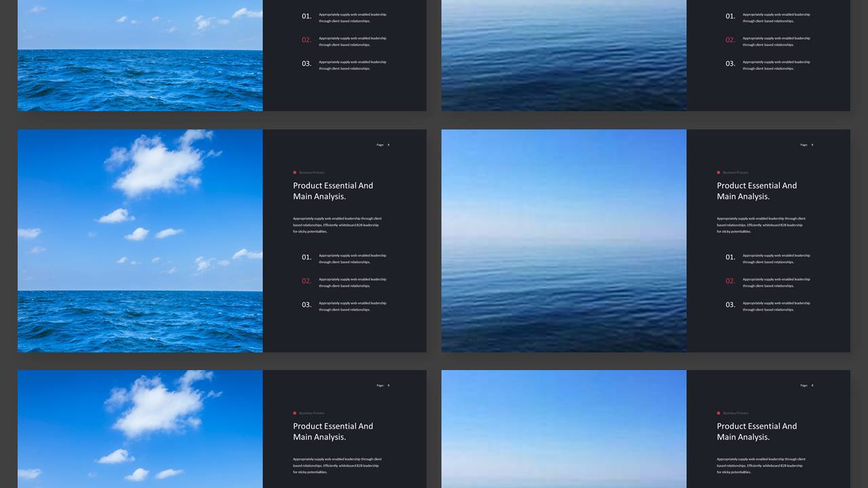Click the 'Efficiently whiteboard B2B leadership' paragraph on the fully visible cloudy-sky slide
Screen dimensions: 868x488
pos(337,225)
